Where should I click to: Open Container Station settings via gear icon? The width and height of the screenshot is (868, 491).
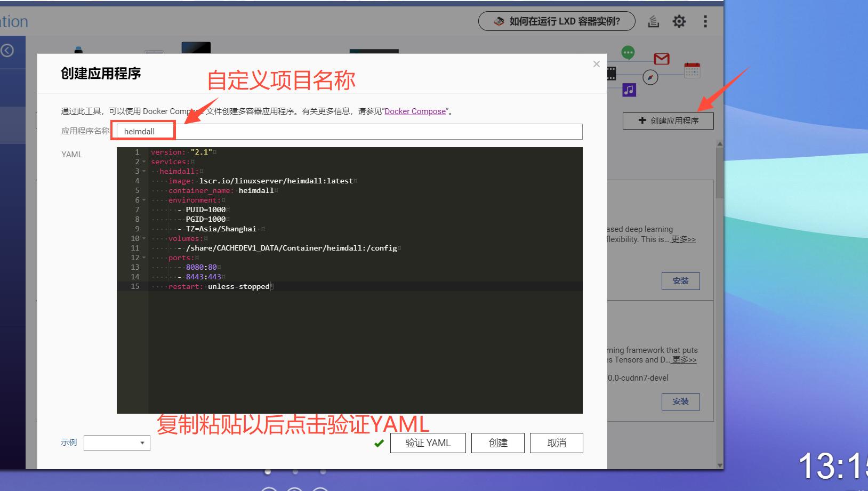pyautogui.click(x=679, y=21)
